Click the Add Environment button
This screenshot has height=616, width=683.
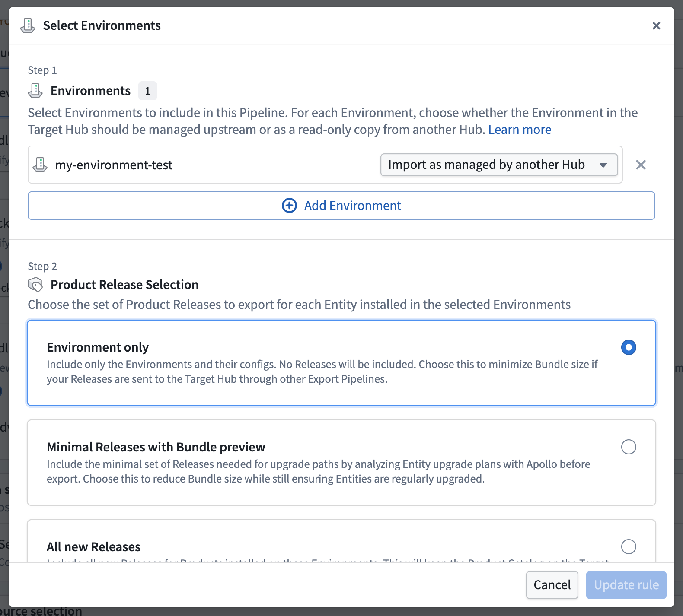coord(341,206)
